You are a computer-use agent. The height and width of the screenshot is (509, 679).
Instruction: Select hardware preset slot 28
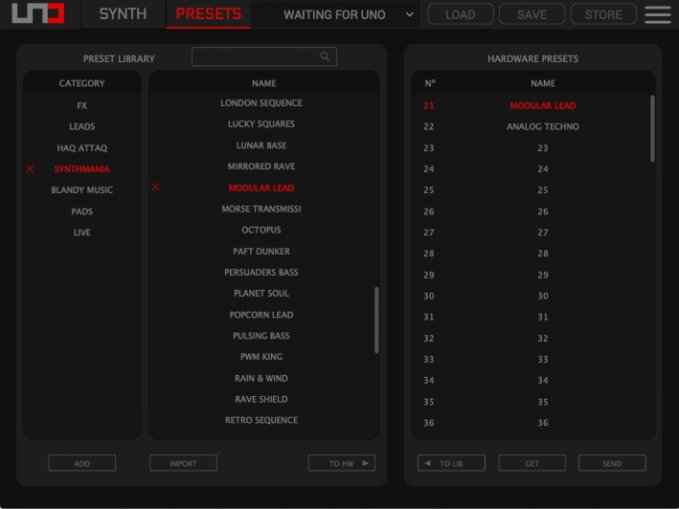click(530, 253)
